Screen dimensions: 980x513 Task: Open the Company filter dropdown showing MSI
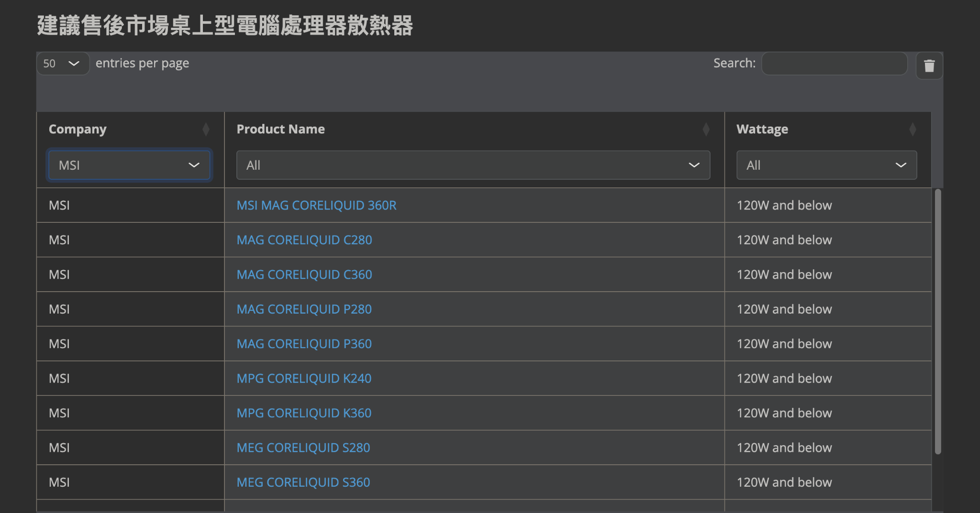128,165
